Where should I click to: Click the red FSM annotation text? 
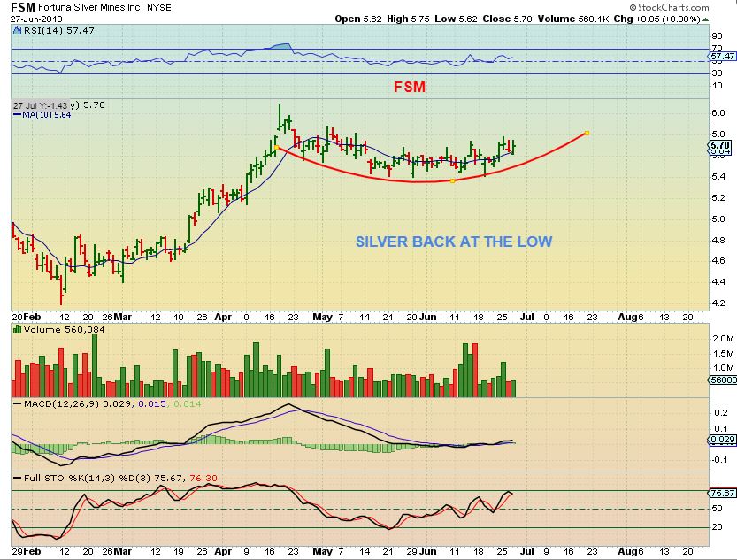[x=410, y=87]
